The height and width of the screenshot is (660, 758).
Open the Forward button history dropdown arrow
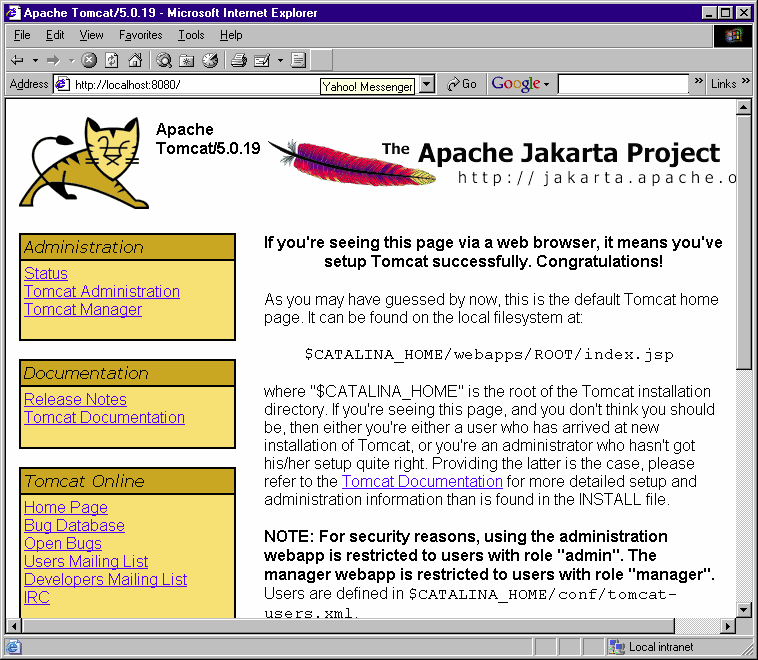pyautogui.click(x=71, y=60)
